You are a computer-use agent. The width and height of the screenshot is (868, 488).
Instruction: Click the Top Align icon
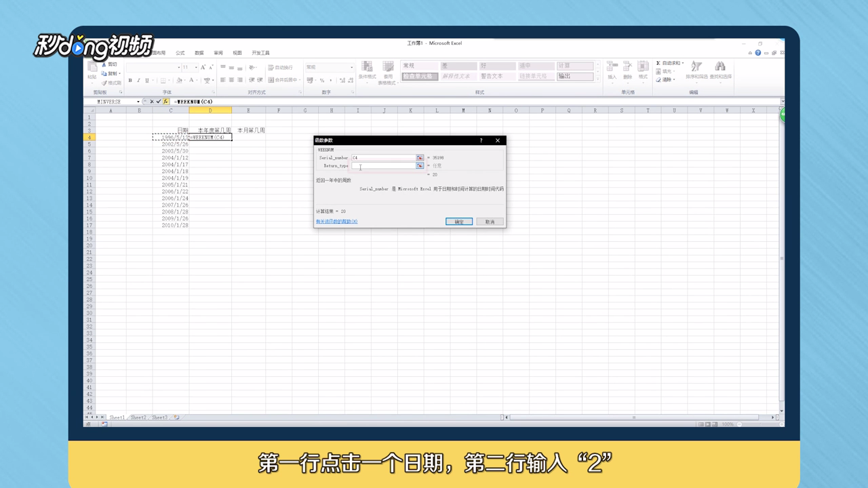tap(222, 68)
